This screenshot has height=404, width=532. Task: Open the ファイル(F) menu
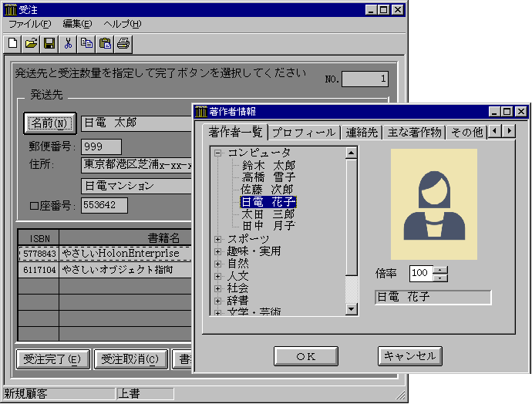(29, 24)
